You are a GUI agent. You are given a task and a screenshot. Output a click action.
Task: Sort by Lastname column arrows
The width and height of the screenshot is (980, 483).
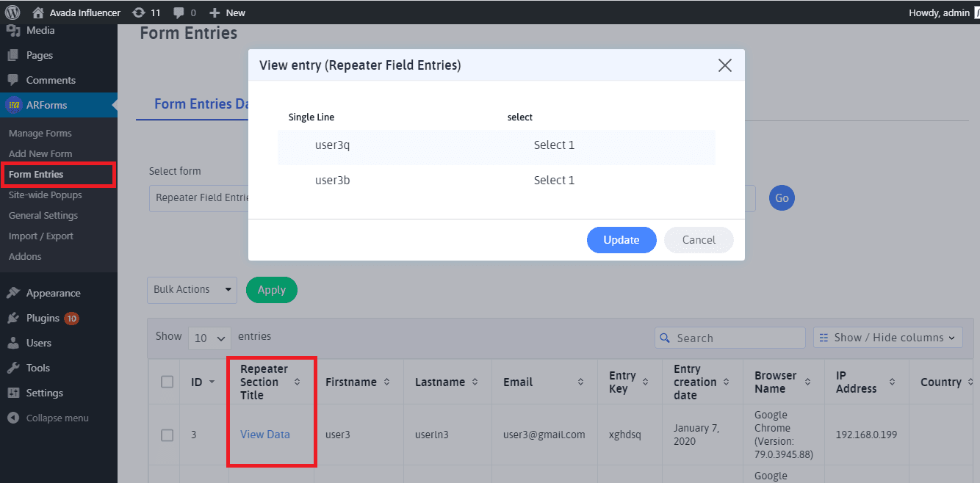pyautogui.click(x=475, y=382)
